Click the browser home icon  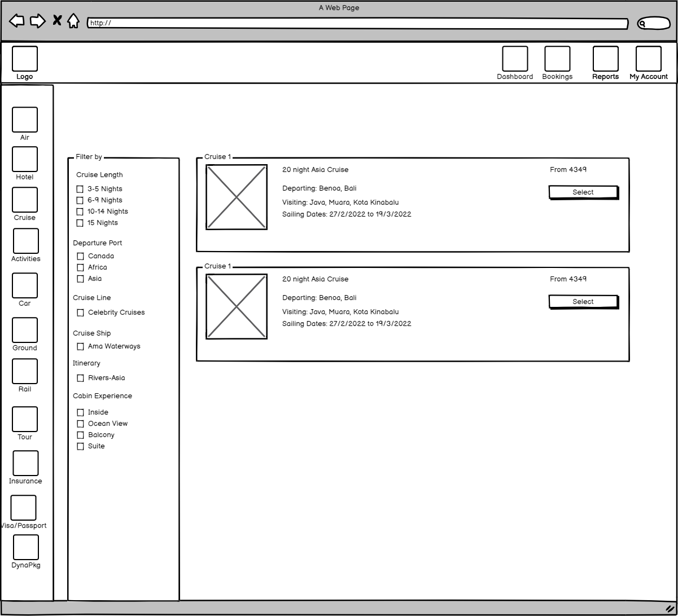(73, 21)
